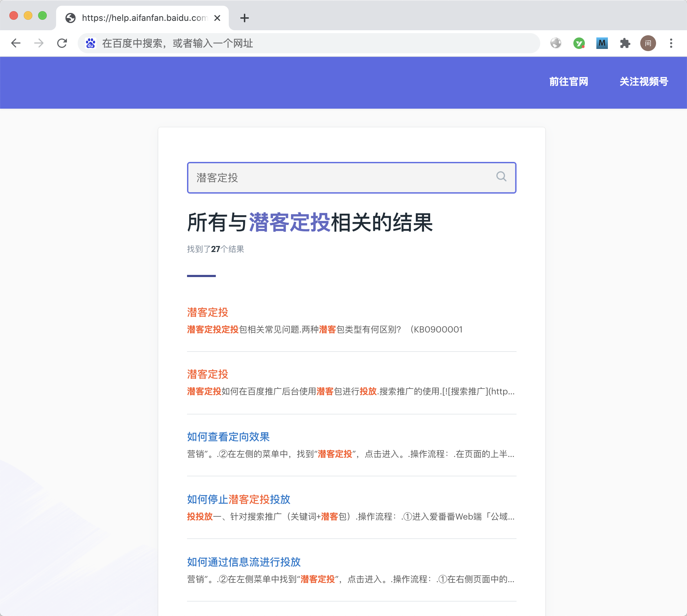Click into the 潜客定投 search field
This screenshot has height=616, width=687.
(x=351, y=178)
